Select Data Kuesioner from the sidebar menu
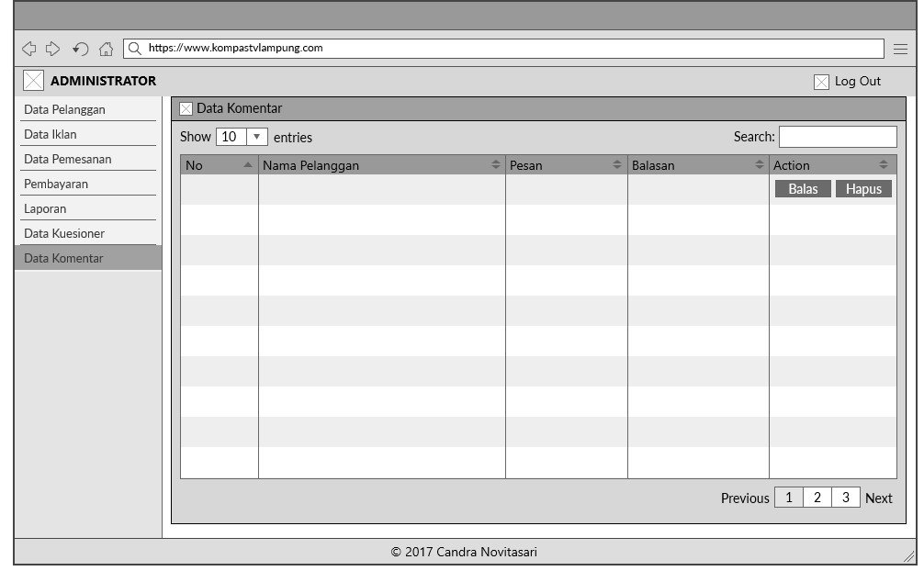 tap(64, 233)
